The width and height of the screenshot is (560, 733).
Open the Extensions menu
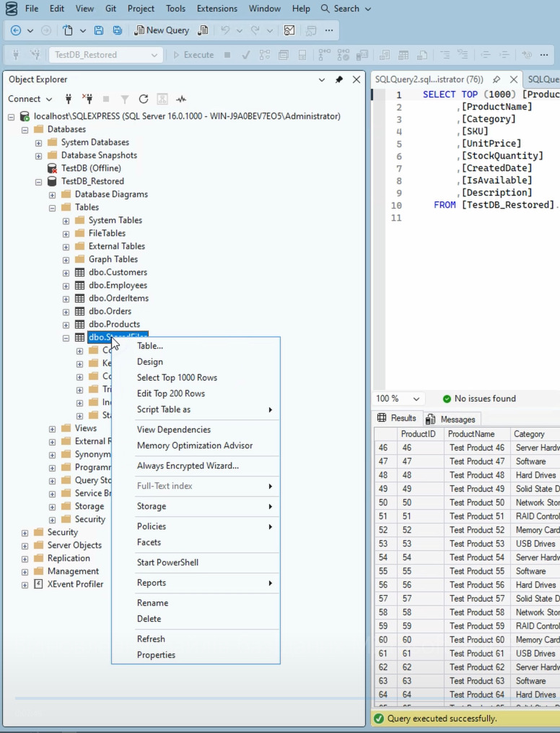coord(217,9)
